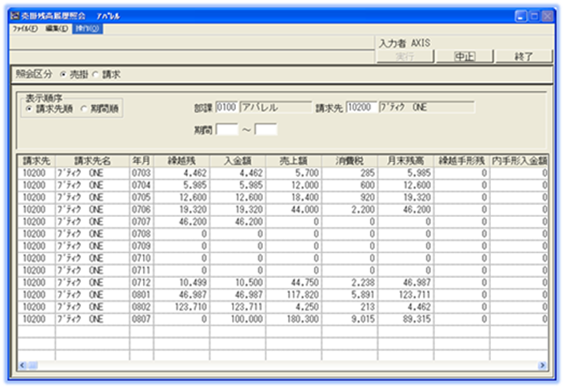The height and width of the screenshot is (388, 564).
Task: Click the 入金額 value 100,000
Action: pyautogui.click(x=238, y=319)
